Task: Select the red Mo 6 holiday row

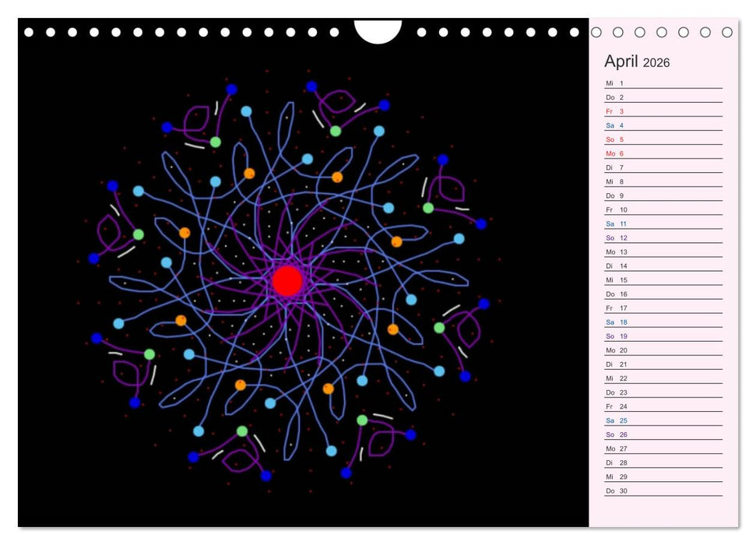Action: coord(663,153)
